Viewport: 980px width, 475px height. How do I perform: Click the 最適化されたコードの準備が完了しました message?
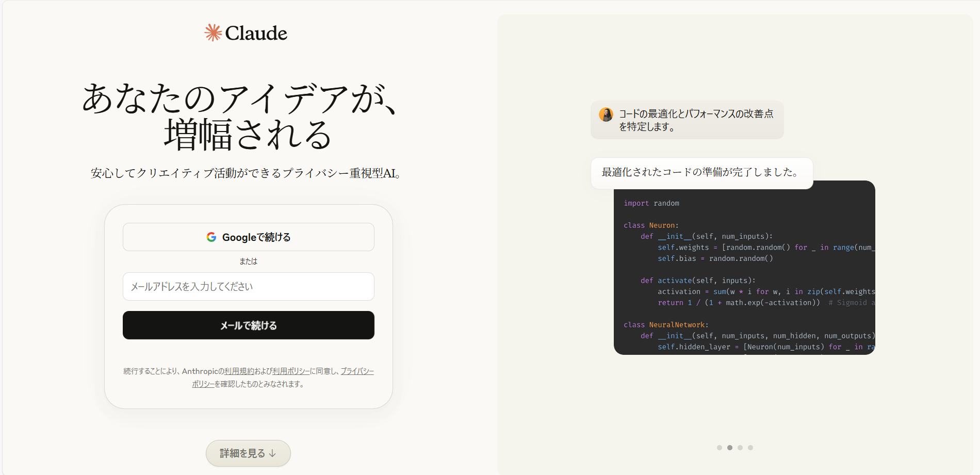pos(702,173)
